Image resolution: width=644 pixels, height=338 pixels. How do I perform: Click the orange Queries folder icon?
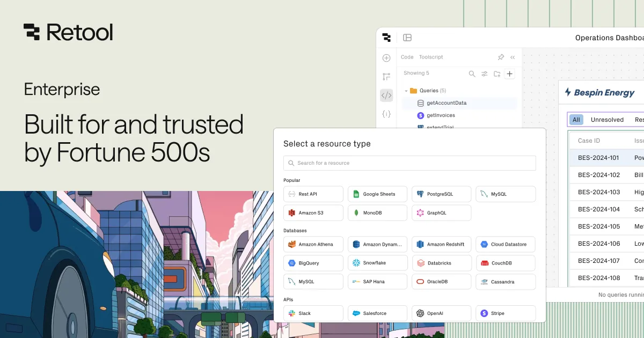click(x=413, y=91)
